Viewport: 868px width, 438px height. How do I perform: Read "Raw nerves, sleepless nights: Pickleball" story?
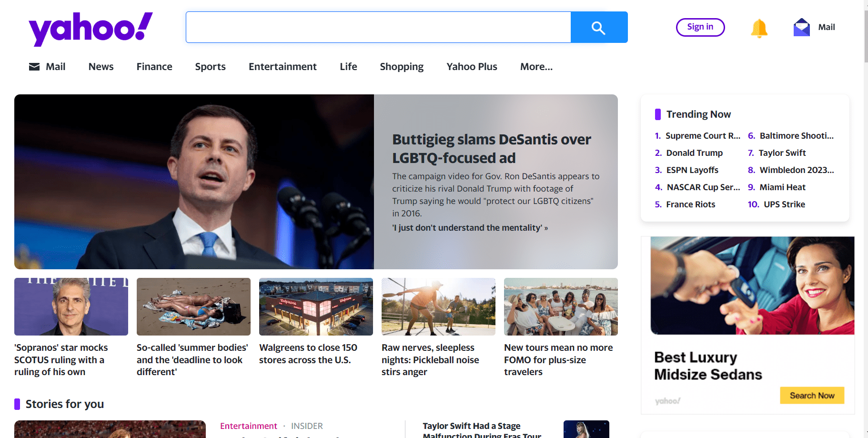[430, 360]
